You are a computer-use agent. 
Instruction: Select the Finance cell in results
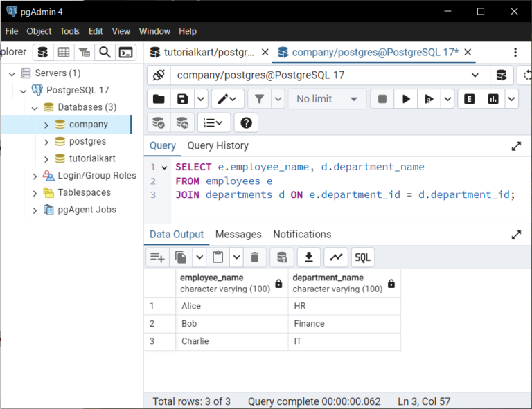point(344,324)
